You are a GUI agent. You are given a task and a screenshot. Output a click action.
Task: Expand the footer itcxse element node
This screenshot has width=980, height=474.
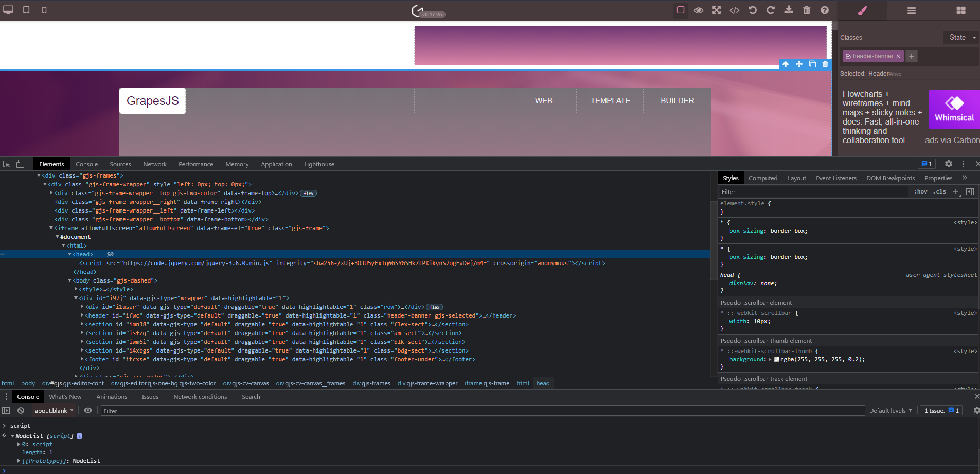pos(82,359)
